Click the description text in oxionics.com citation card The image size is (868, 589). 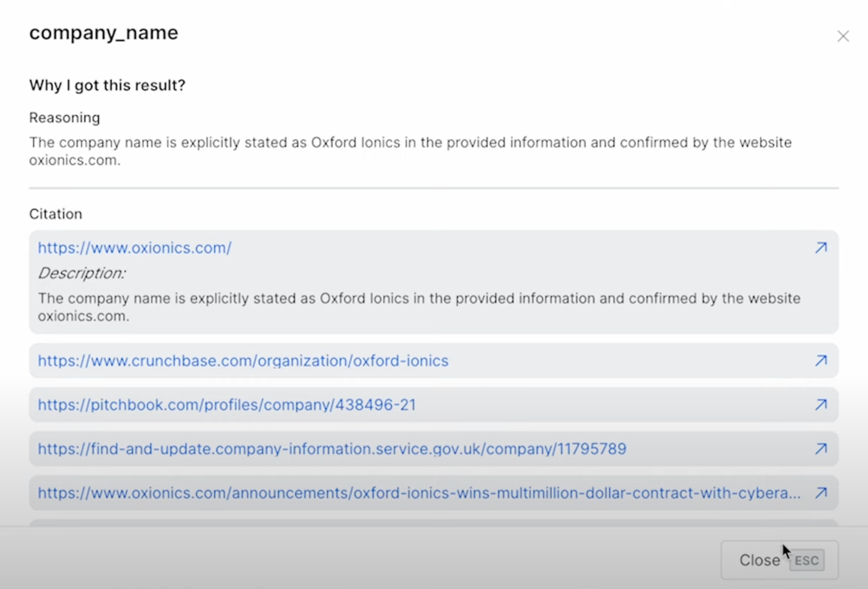coord(419,307)
